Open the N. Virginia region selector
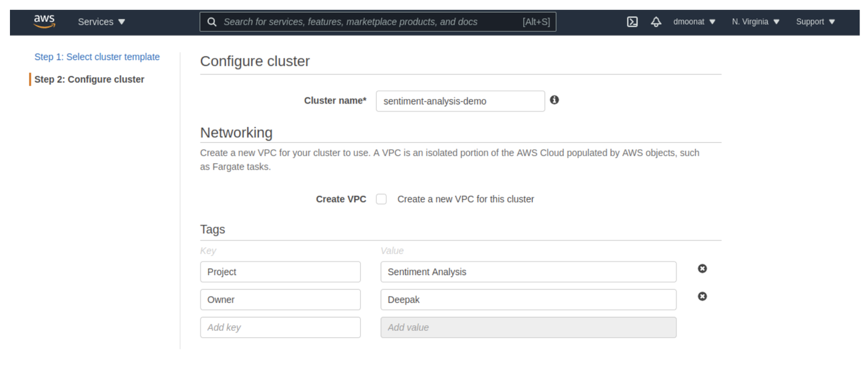This screenshot has width=868, height=374. pos(755,22)
